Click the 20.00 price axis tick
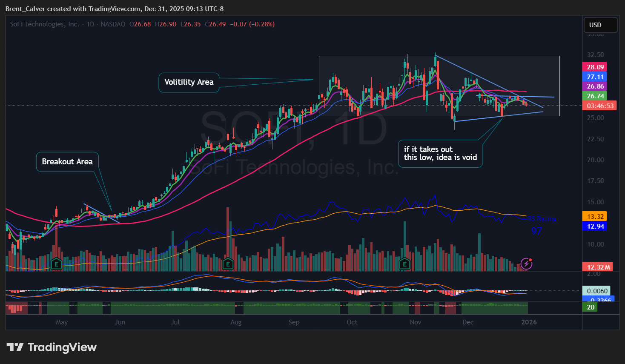Image resolution: width=625 pixels, height=364 pixels. coord(595,160)
